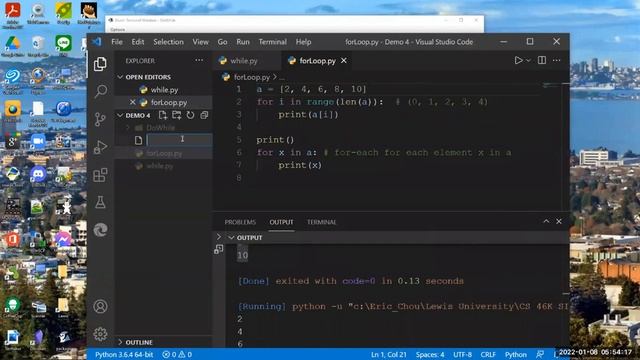Maximize the panel with the up chevron
Image resolution: width=640 pixels, height=360 pixels.
pos(546,221)
